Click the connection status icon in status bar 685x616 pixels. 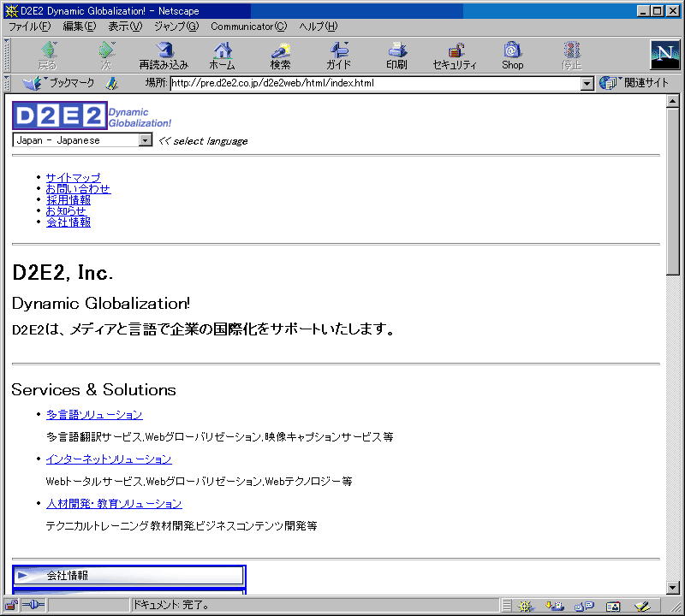tap(33, 605)
